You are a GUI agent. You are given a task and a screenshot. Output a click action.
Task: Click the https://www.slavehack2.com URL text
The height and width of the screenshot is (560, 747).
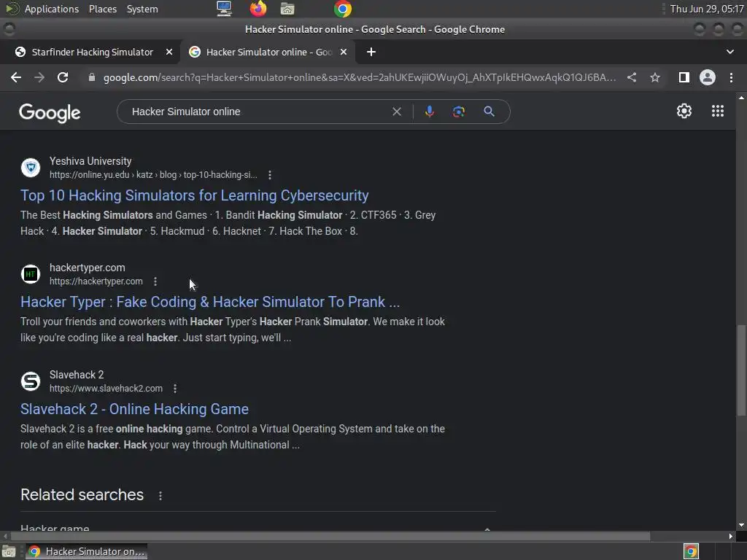click(x=107, y=389)
